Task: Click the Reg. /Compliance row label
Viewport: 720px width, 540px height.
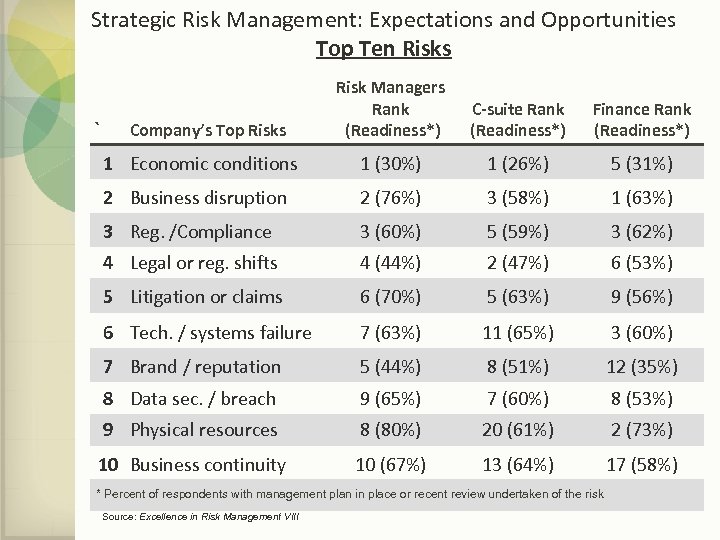Action: tap(201, 232)
